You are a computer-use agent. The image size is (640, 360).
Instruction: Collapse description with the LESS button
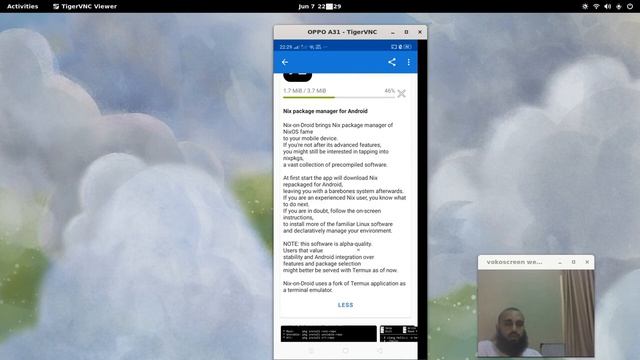(345, 305)
